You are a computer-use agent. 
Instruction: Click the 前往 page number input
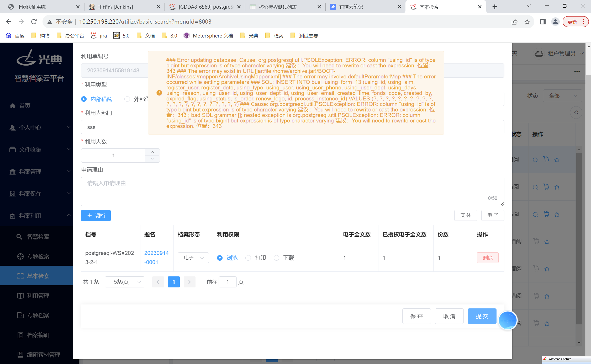coord(228,282)
